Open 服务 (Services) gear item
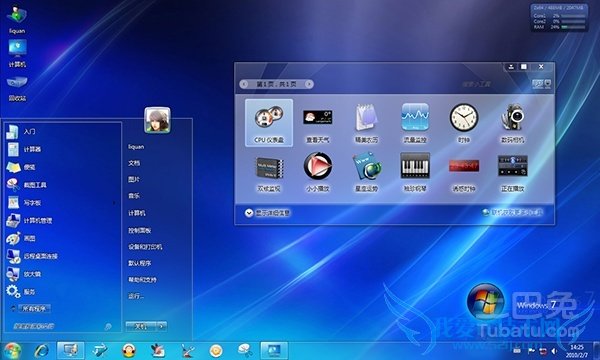The image size is (600, 360). [x=61, y=292]
